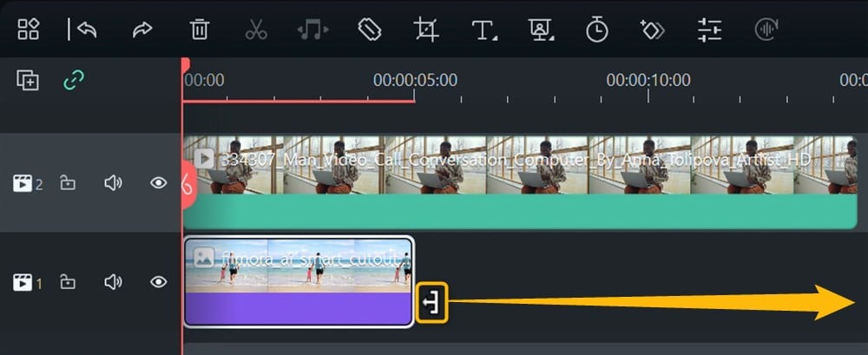Click the trim handle icon at the cutout clip's end
This screenshot has width=868, height=355.
coord(431,302)
